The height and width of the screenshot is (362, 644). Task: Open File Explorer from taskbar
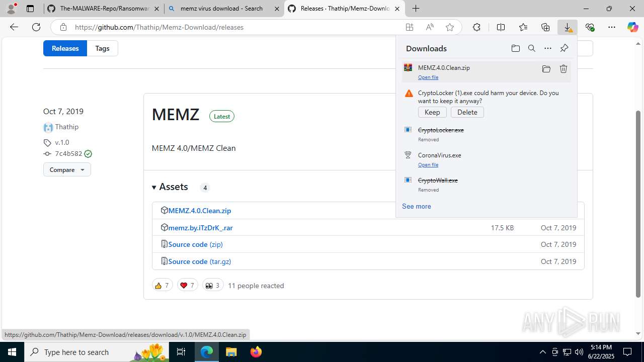coord(231,352)
